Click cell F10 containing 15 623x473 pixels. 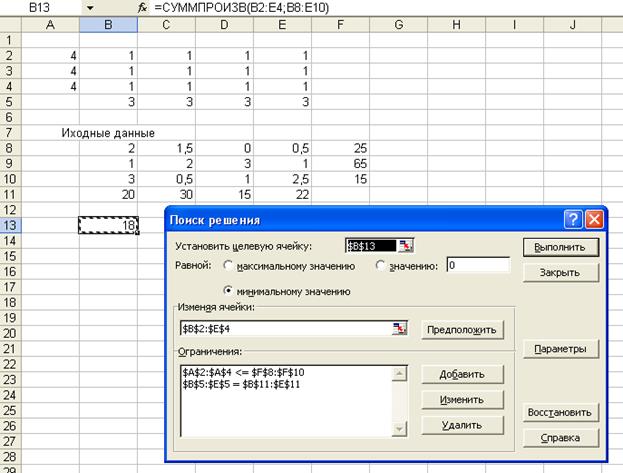click(x=341, y=179)
